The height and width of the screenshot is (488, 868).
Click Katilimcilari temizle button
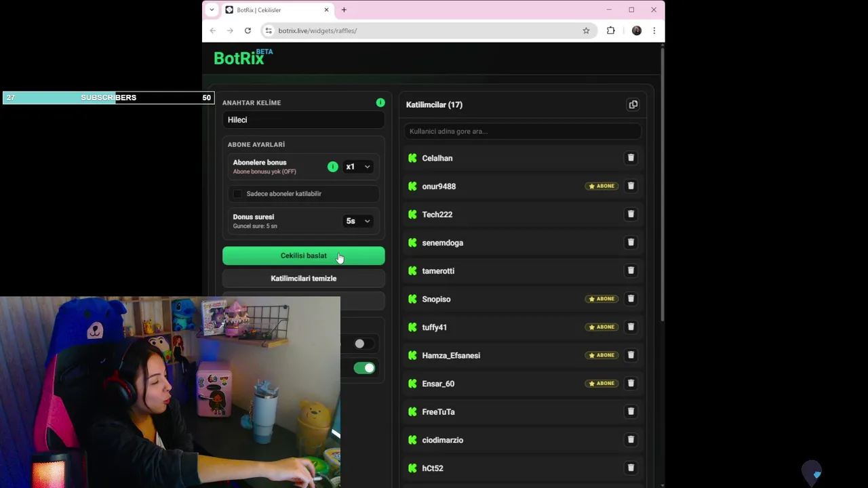click(303, 278)
